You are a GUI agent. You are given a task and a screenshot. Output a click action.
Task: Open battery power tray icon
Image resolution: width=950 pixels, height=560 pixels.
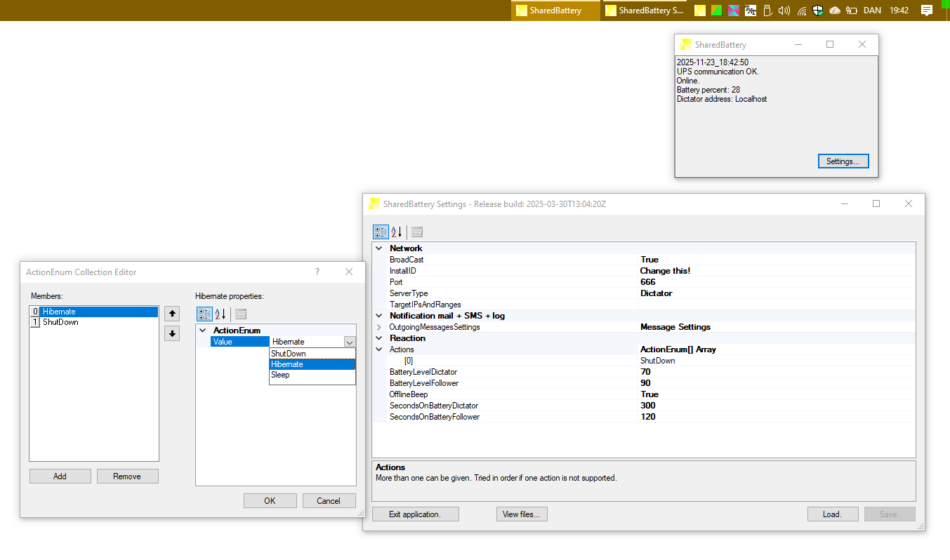(852, 11)
